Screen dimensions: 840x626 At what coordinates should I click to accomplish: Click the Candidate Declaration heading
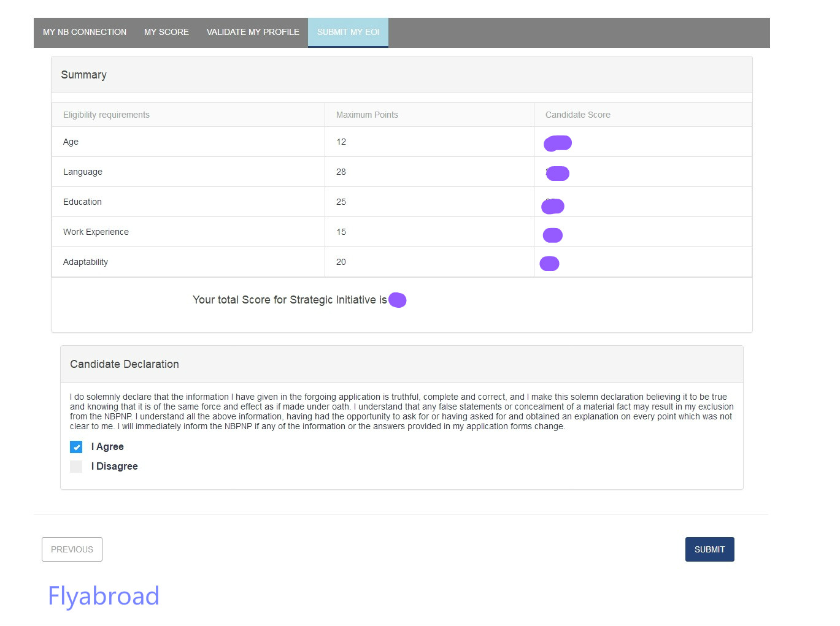coord(125,364)
